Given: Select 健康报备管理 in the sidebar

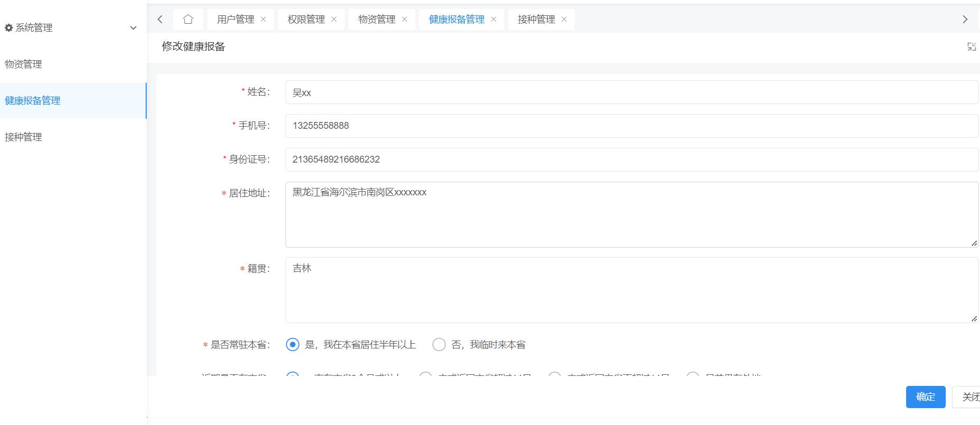Looking at the screenshot, I should 73,101.
